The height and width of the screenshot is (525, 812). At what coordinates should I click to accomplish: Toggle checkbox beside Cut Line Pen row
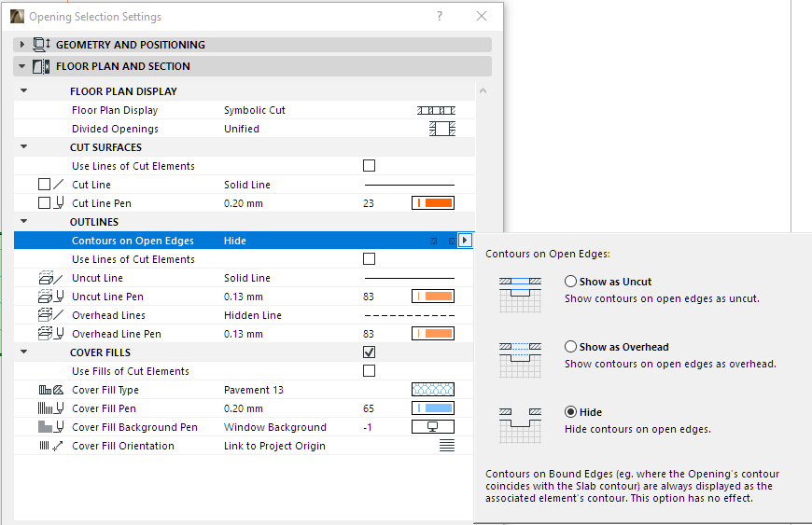pos(45,203)
